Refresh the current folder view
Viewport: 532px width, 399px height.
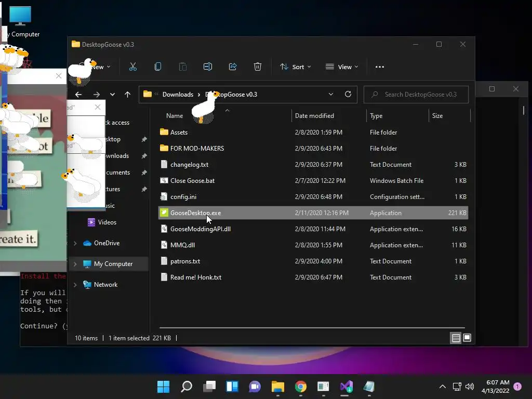point(348,95)
